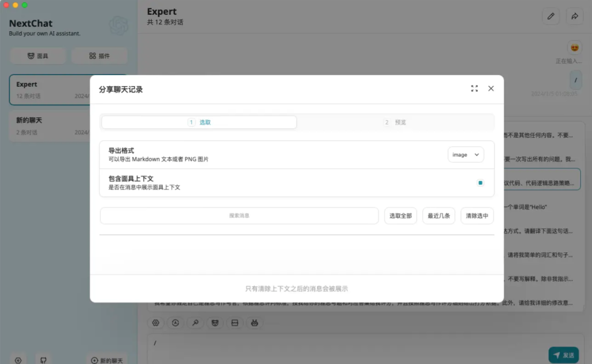This screenshot has width=592, height=364.
Task: Click the robot model icon in chat toolbar
Action: pos(254,323)
